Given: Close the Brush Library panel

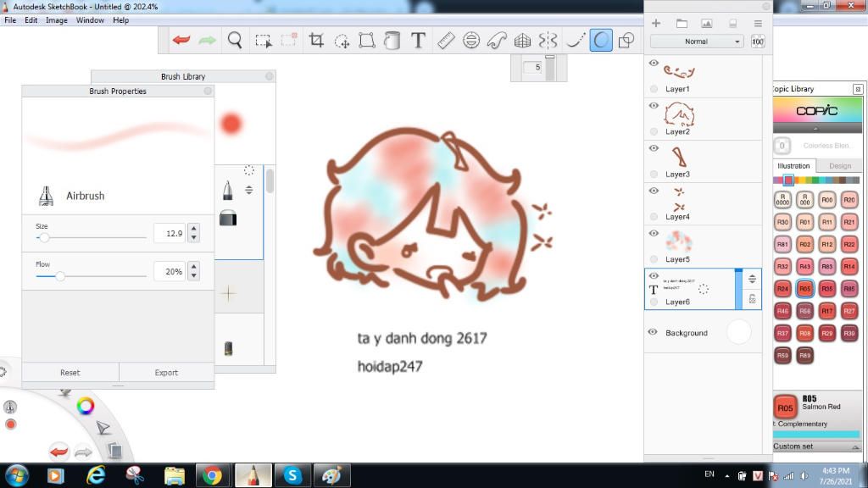Looking at the screenshot, I should [269, 75].
